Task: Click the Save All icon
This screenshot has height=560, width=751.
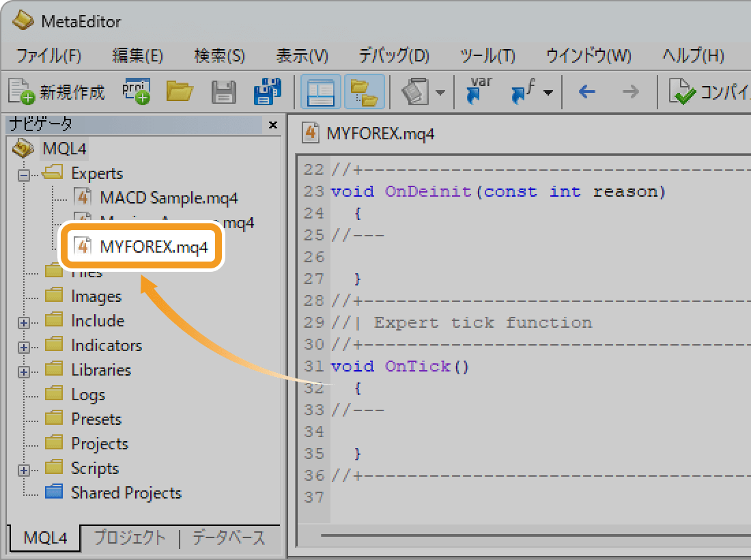Action: point(267,91)
